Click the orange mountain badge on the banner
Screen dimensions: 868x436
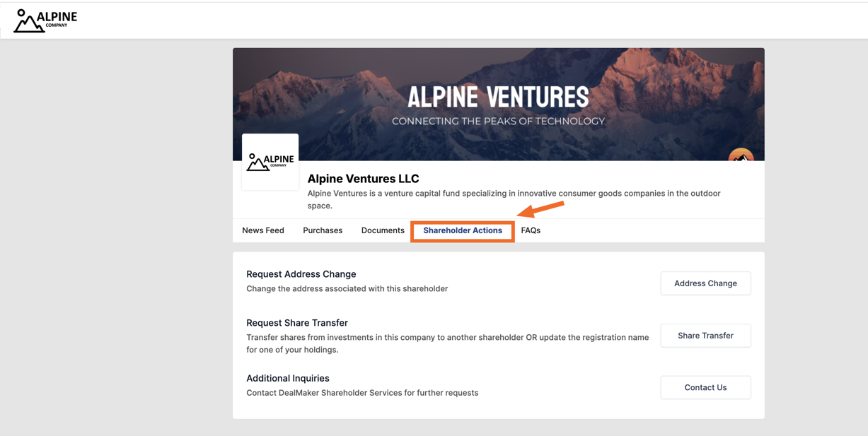point(741,155)
